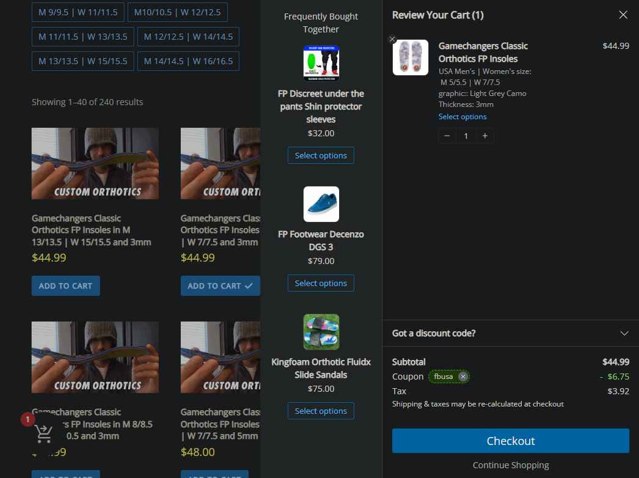Add M 13/13.5 3mm insoles to cart
This screenshot has height=478, width=639.
pos(66,286)
